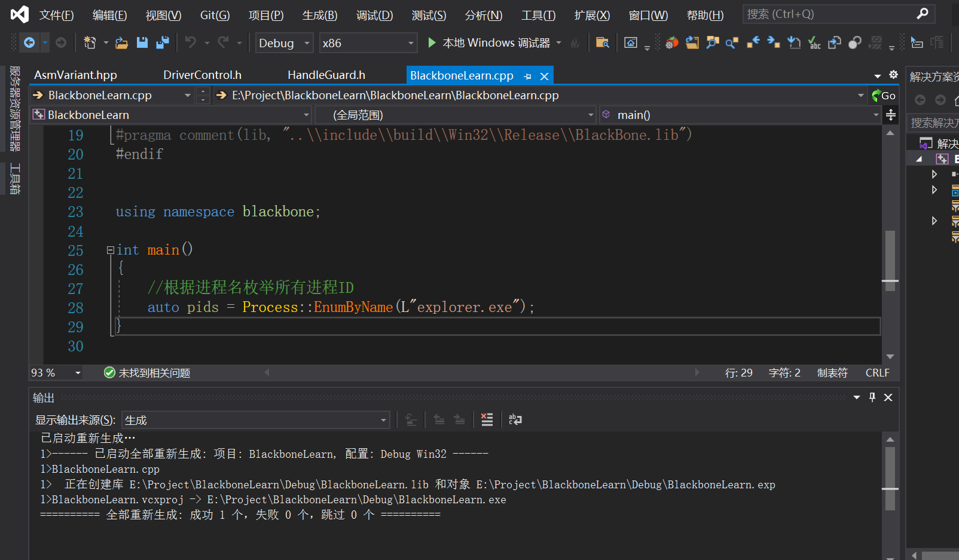Toggle word wrap in the output pane

515,420
